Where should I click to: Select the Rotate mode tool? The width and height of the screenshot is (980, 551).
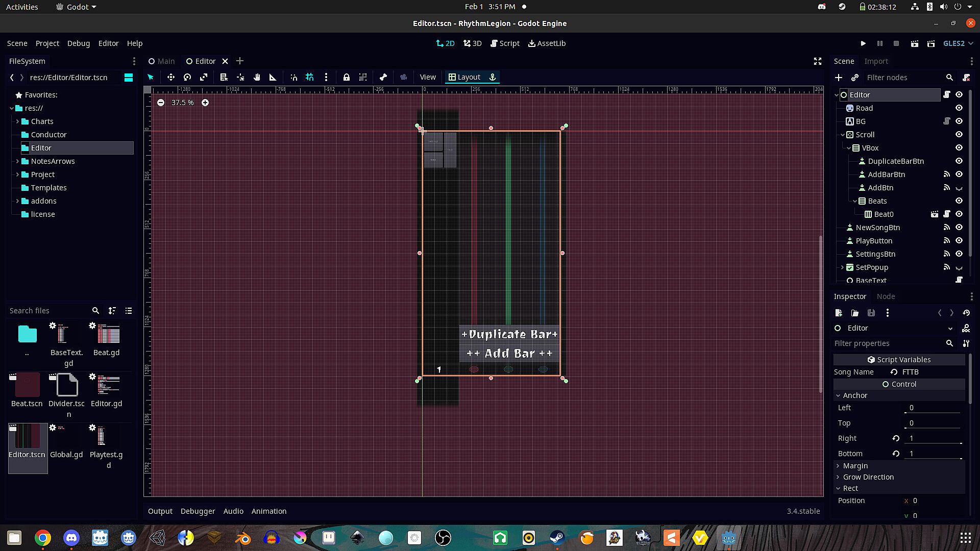pyautogui.click(x=187, y=77)
